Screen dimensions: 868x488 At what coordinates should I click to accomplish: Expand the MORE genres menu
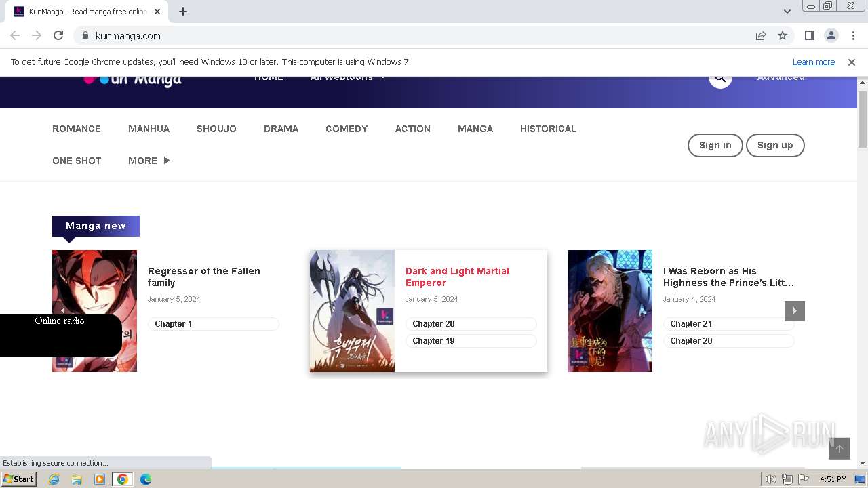149,161
